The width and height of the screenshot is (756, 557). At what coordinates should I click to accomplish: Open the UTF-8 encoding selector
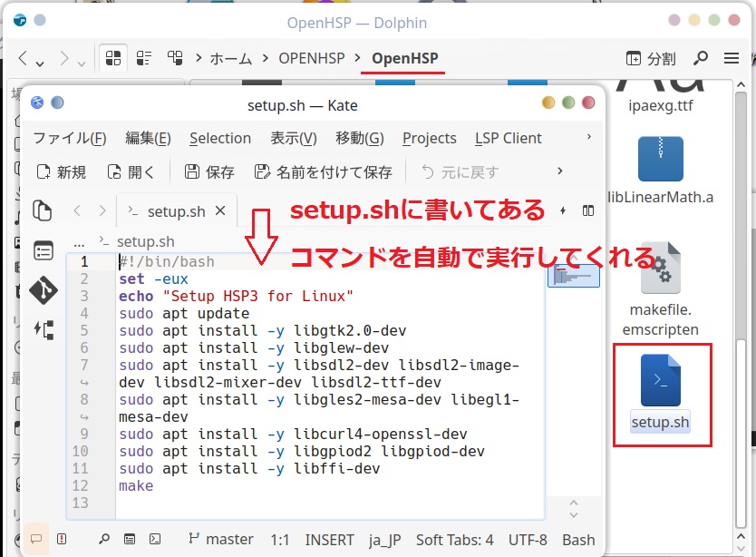[x=528, y=540]
